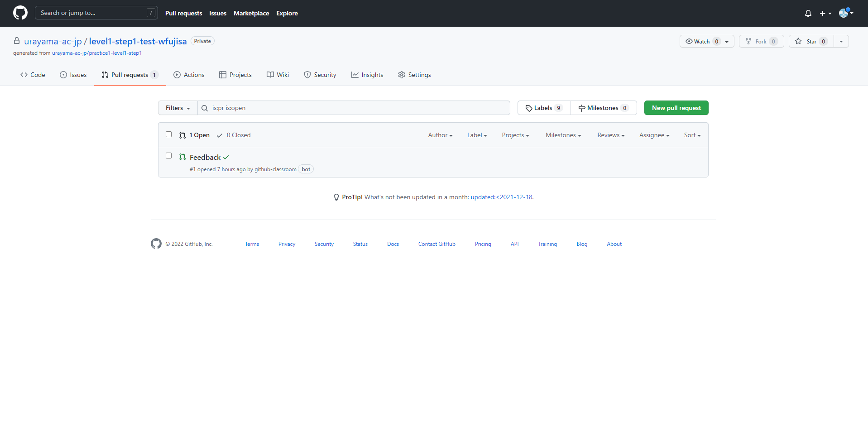
Task: Click the New pull request button
Action: click(x=676, y=108)
